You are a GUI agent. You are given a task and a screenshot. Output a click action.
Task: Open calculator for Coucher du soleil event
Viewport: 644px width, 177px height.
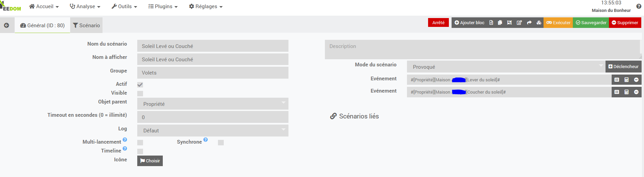click(x=627, y=92)
